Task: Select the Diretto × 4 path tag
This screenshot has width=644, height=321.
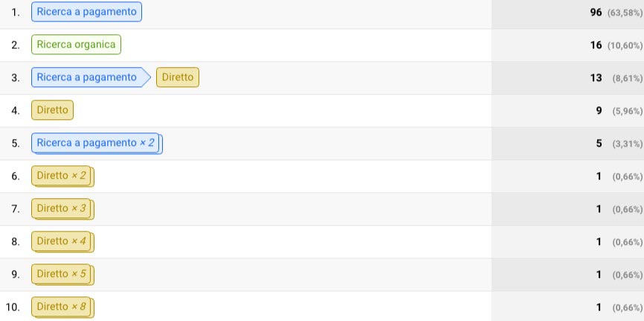Action: [x=62, y=241]
